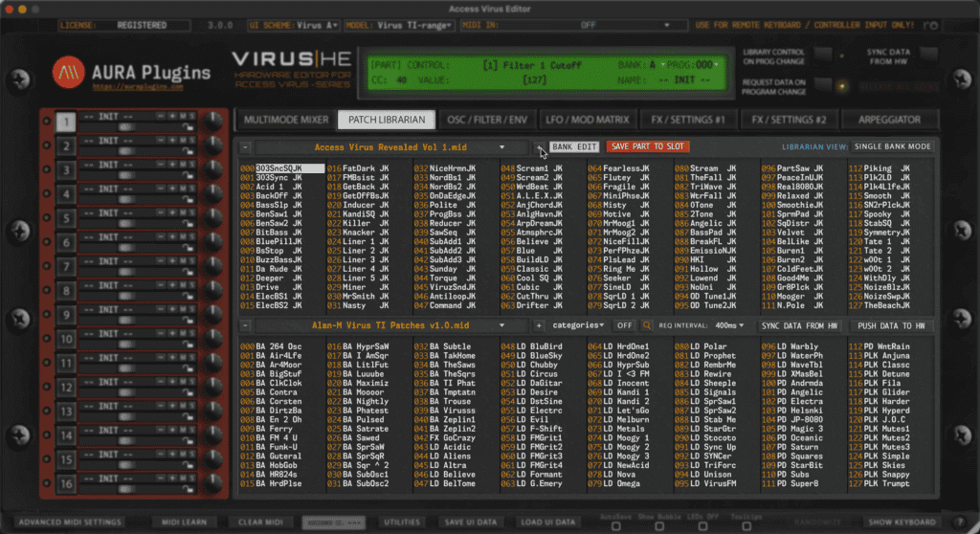
Task: Click the minus button left of Alan-M bank name
Action: 246,325
